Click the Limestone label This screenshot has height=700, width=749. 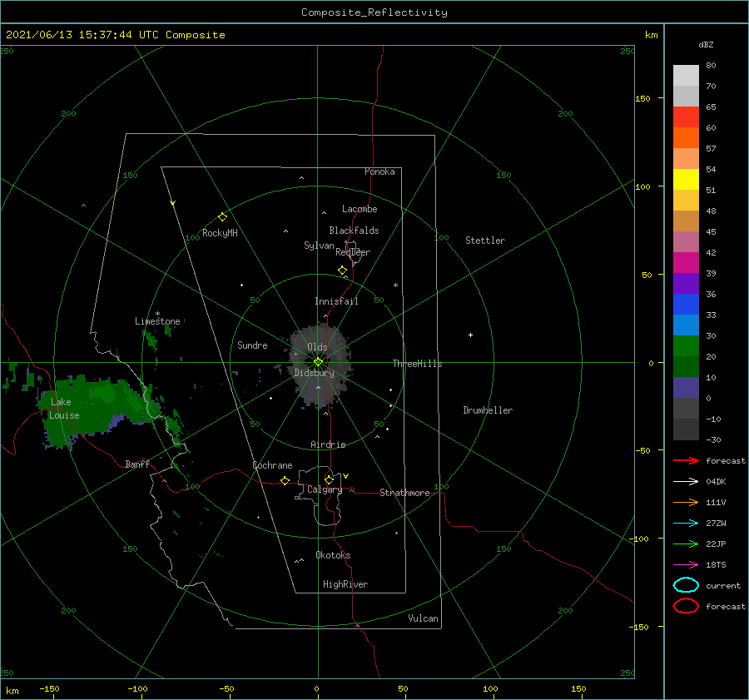click(157, 321)
